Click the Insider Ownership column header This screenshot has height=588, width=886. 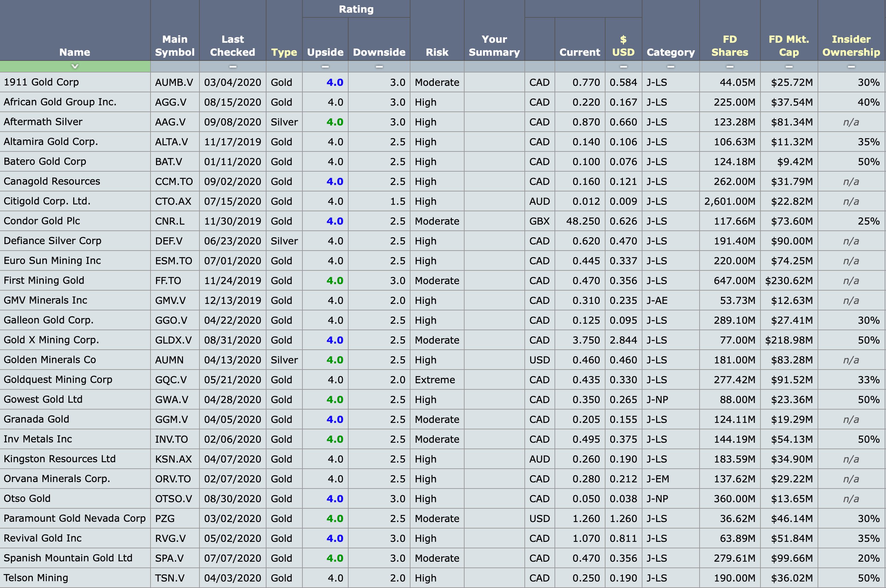[851, 45]
